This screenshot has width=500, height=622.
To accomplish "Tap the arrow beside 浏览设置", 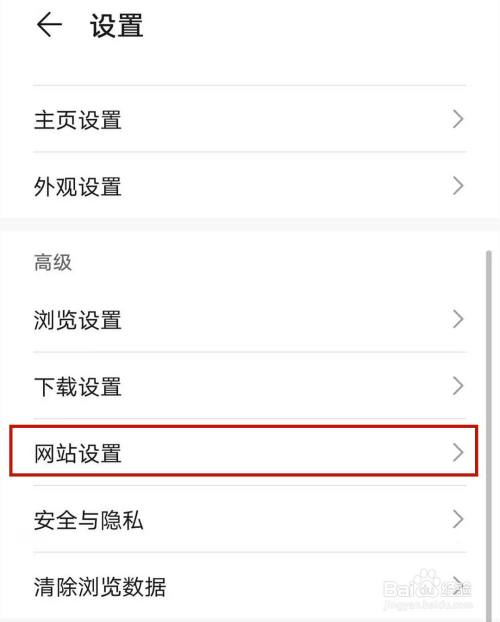I will 458,319.
